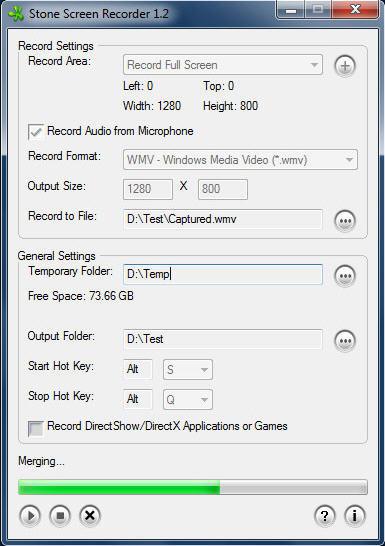Viewport: 385px width, 546px height.
Task: Click the Width: 1280 label
Action: [x=152, y=106]
